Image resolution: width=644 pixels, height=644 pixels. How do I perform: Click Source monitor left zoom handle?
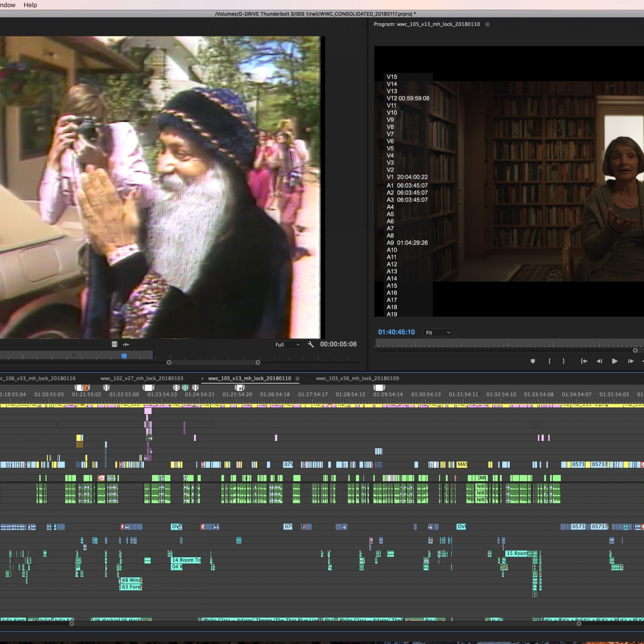click(x=169, y=362)
